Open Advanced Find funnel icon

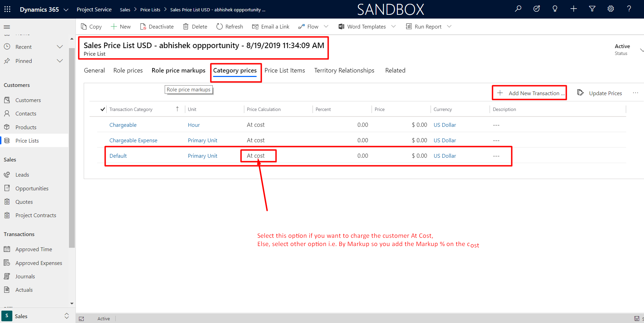coord(592,9)
